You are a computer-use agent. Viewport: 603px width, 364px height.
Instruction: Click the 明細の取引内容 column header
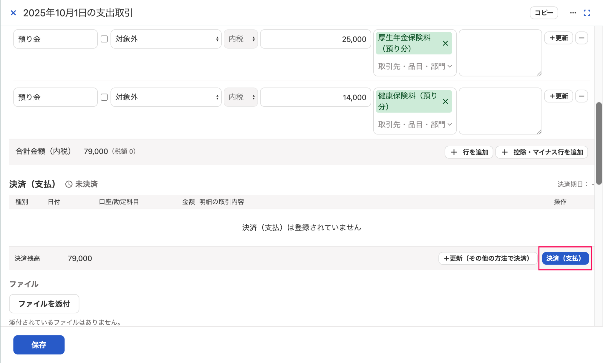(221, 202)
